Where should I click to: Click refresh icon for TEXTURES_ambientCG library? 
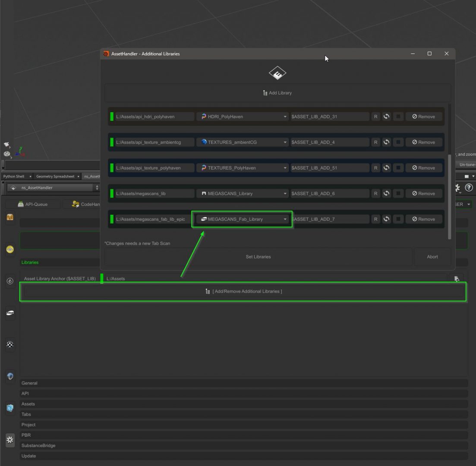[x=386, y=142]
